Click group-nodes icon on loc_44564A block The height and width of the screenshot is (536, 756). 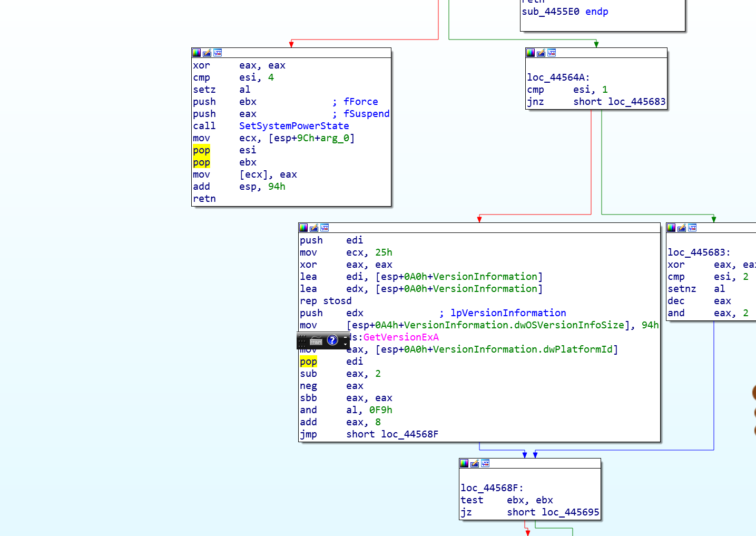coord(552,53)
